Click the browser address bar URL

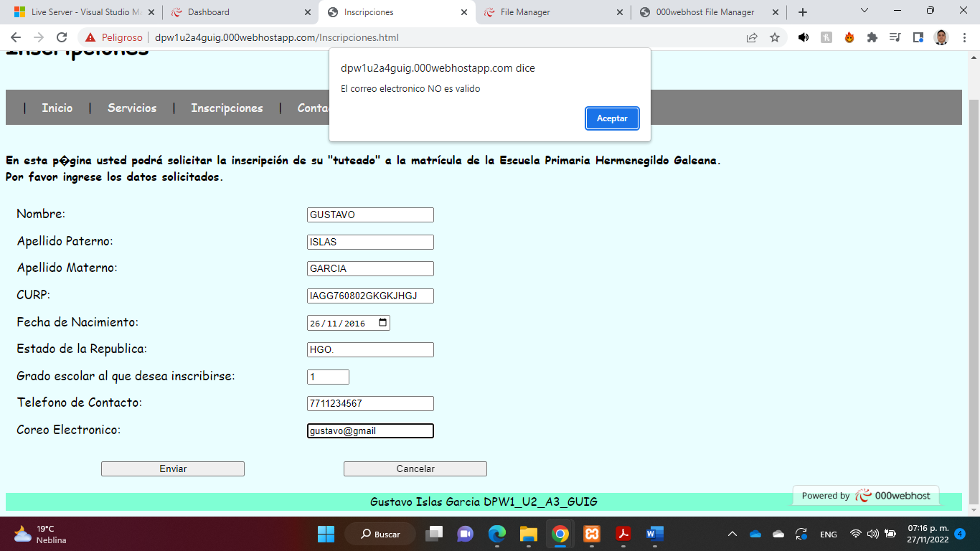coord(277,37)
